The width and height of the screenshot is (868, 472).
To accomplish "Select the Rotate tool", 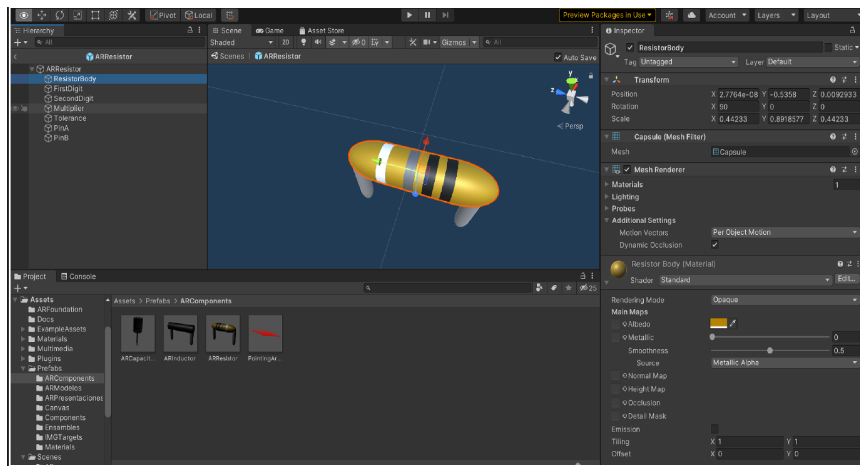I will click(60, 15).
